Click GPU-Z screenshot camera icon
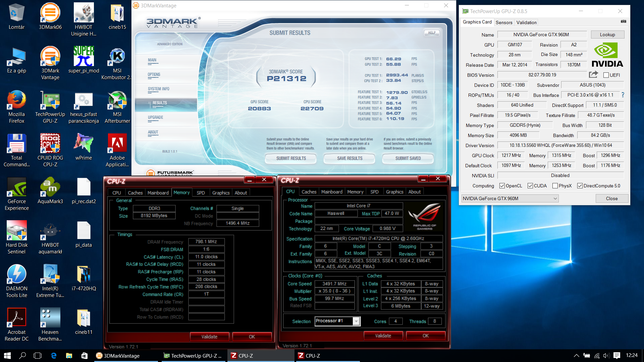The image size is (644, 362). (x=623, y=21)
